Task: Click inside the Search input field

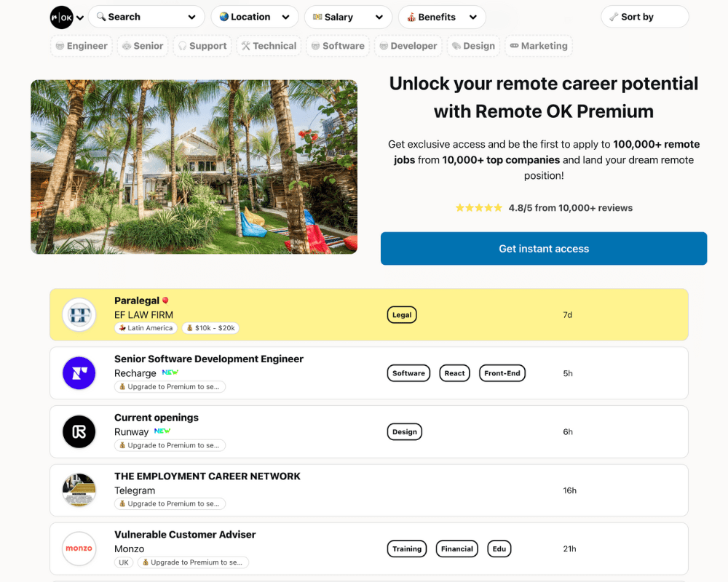Action: pyautogui.click(x=142, y=17)
